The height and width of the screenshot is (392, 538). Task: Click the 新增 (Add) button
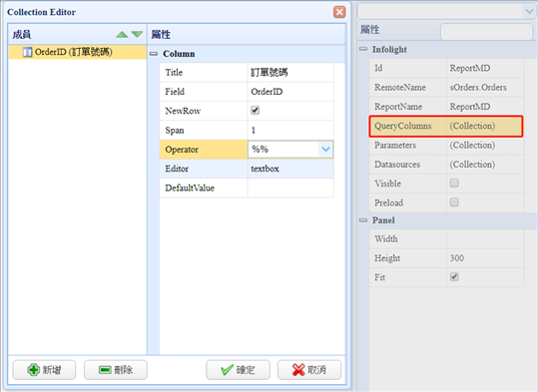(x=44, y=370)
